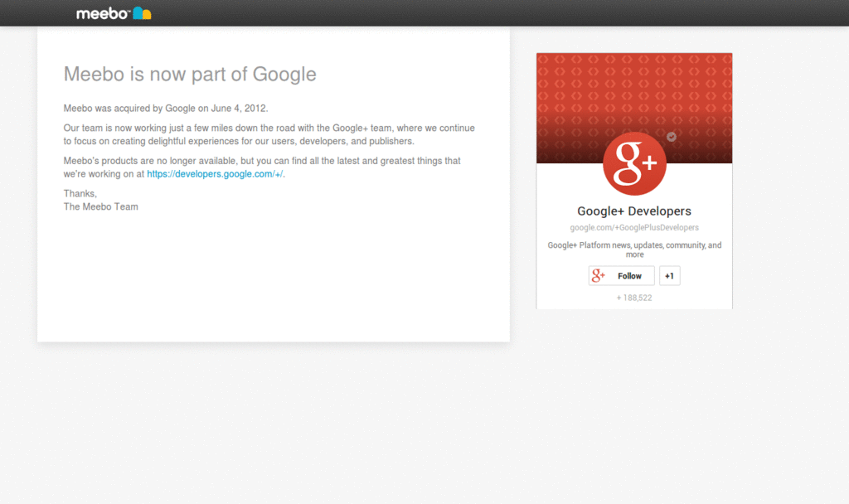Click the 'Thanks,' line
This screenshot has width=849, height=504.
pyautogui.click(x=80, y=194)
